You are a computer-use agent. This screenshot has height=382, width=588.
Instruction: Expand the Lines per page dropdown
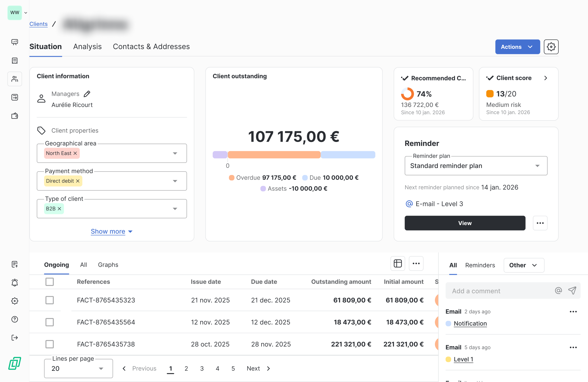pyautogui.click(x=78, y=369)
